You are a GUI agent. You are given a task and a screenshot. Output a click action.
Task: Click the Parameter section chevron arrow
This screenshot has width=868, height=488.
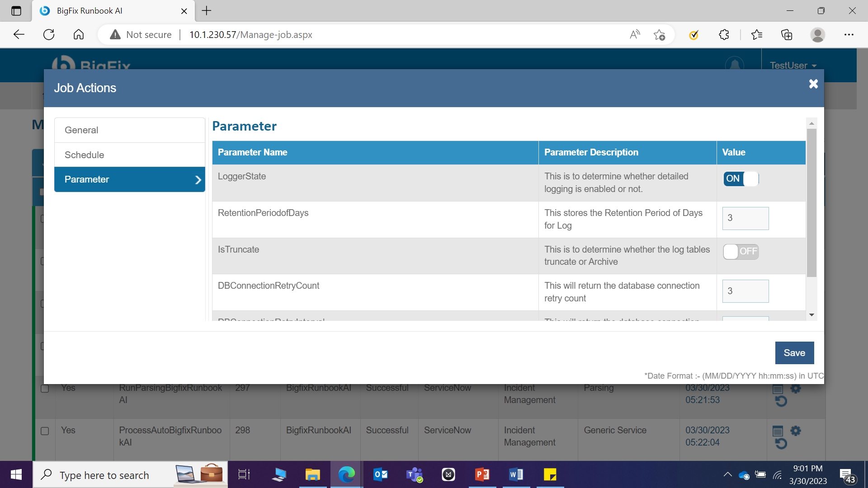(198, 180)
